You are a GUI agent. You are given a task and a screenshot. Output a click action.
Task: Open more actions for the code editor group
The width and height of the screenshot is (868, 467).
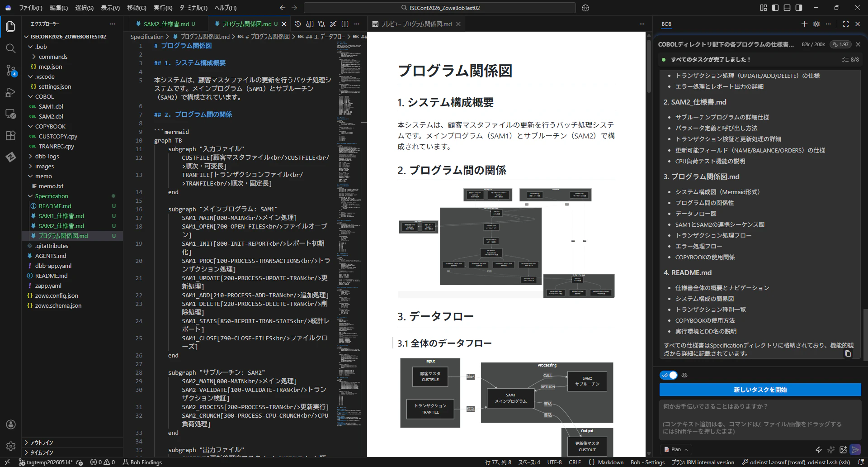[357, 24]
